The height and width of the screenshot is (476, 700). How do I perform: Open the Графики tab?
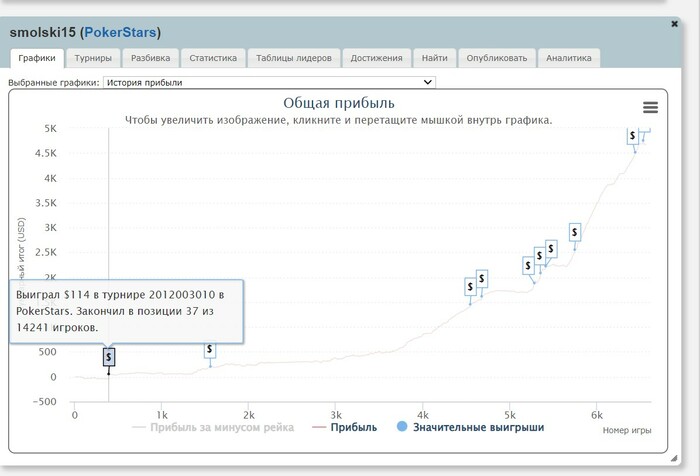tap(37, 58)
